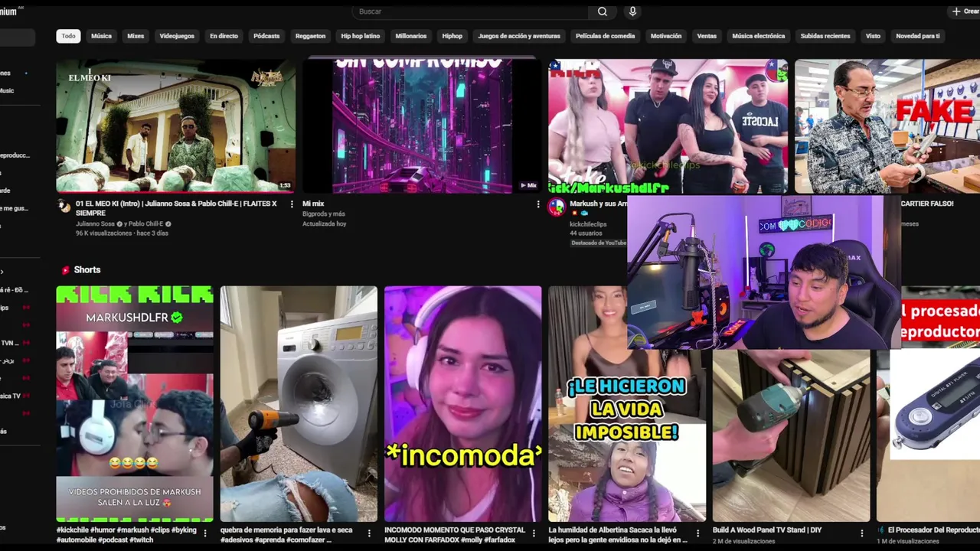
Task: Play the *incomoda* Crystal Molly short
Action: coord(462,403)
